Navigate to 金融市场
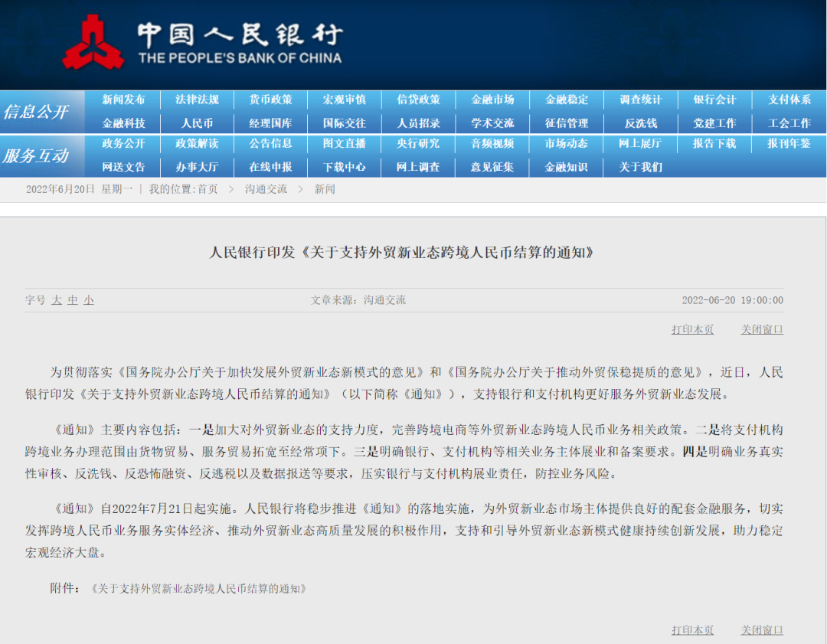This screenshot has height=644, width=827. 492,100
